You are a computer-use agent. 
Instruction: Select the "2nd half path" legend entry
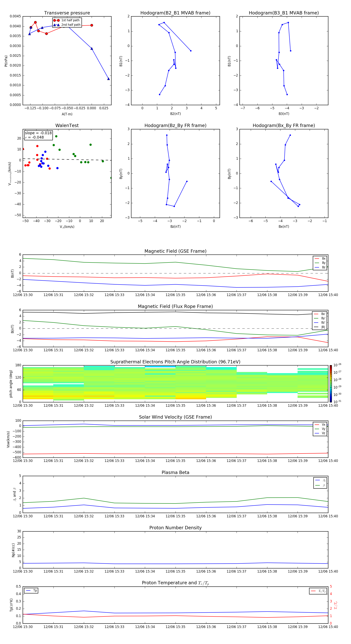[67, 25]
